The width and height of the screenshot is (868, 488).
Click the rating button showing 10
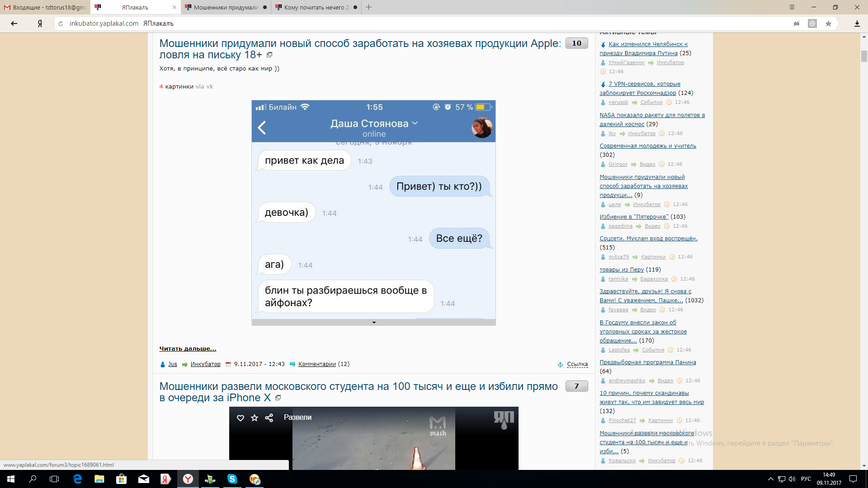[x=576, y=43]
